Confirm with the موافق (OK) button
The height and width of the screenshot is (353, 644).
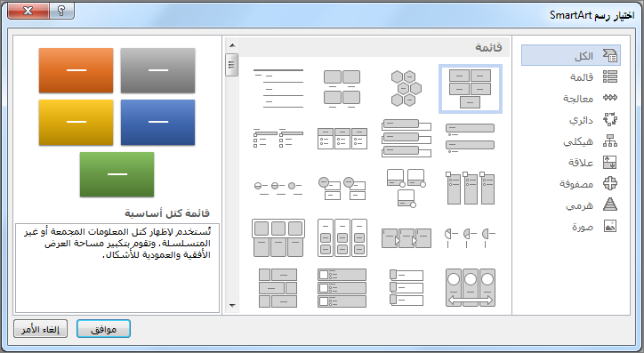coord(103,329)
